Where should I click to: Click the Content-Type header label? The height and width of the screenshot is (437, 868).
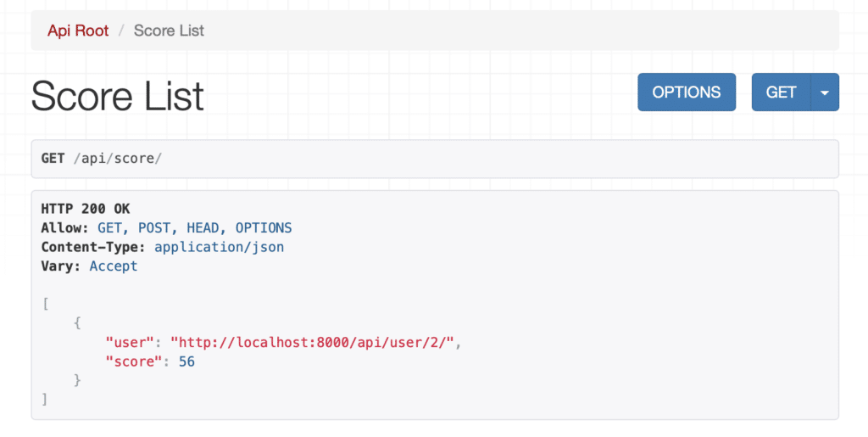click(93, 247)
